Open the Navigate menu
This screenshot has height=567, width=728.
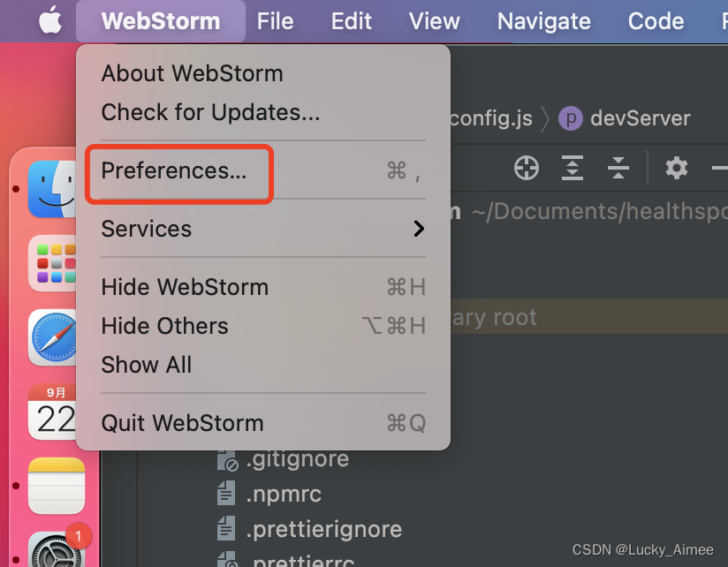pos(543,20)
